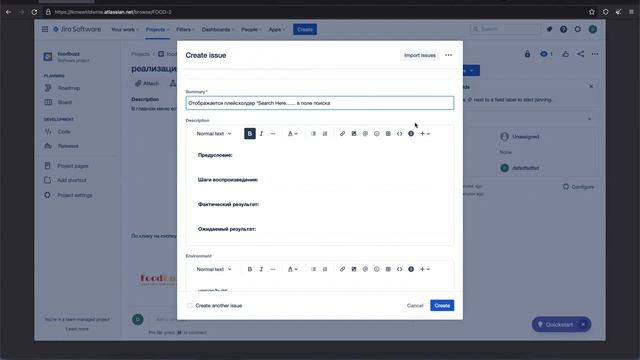Toggle Italic in Environment toolbar

point(261,269)
